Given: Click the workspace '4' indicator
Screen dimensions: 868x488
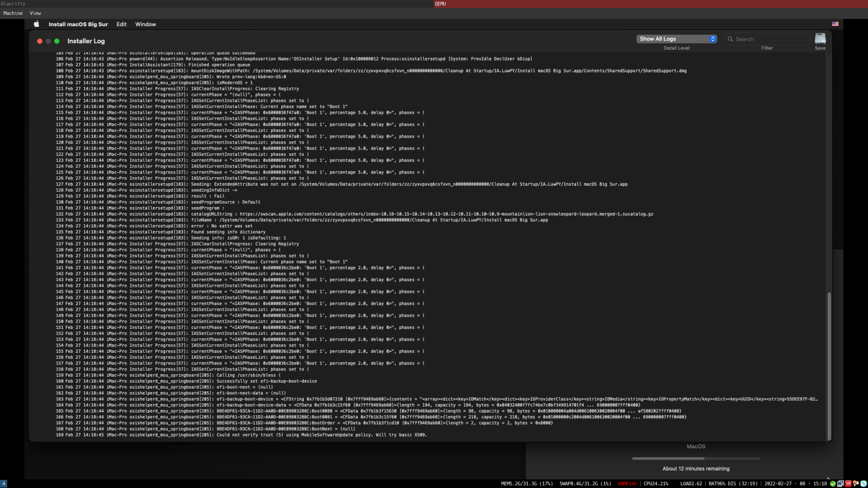Looking at the screenshot, I should (x=4, y=483).
